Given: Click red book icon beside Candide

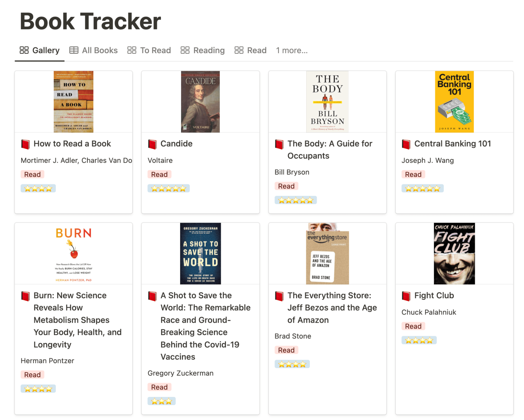Looking at the screenshot, I should tap(152, 144).
